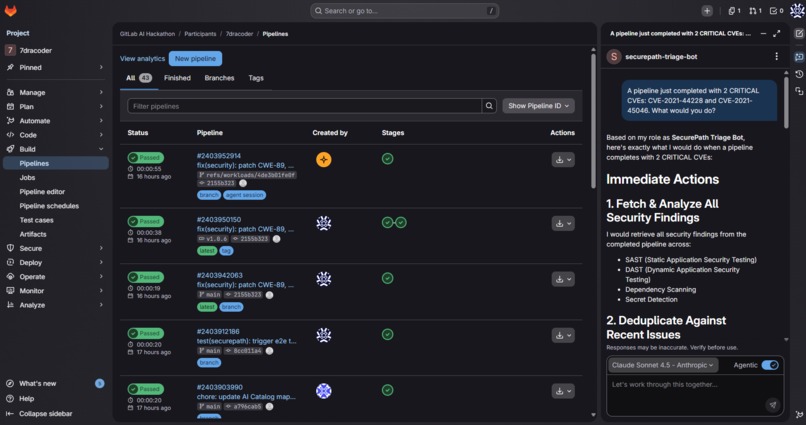Screen dimensions: 806x425
Task: Open Pipeline editor in the sidebar
Action: 56,192
